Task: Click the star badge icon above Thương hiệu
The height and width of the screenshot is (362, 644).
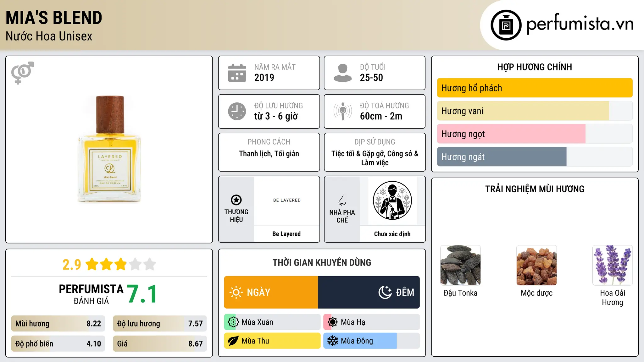Action: pos(236,200)
